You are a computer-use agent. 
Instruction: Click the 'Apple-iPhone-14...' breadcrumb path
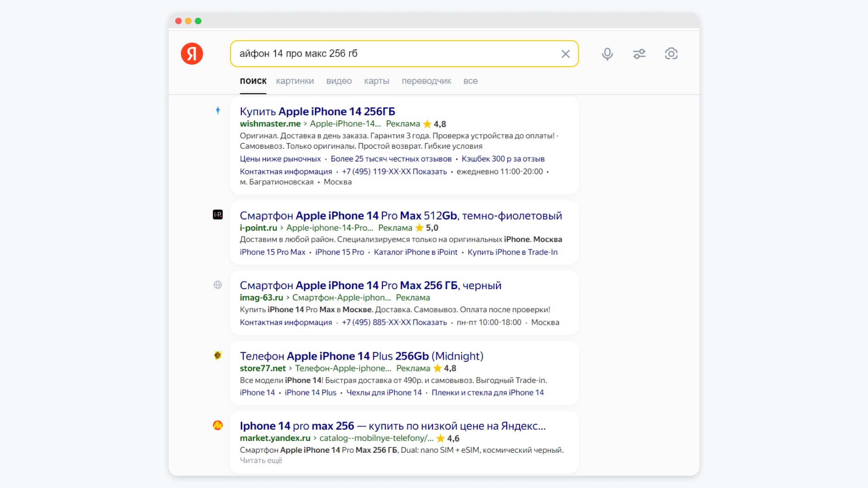click(x=345, y=124)
